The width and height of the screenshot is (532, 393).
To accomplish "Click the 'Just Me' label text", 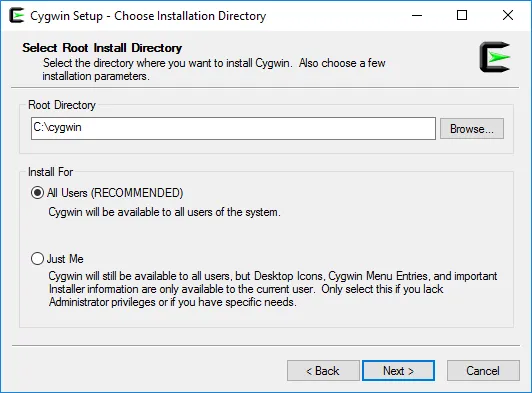I will (65, 259).
